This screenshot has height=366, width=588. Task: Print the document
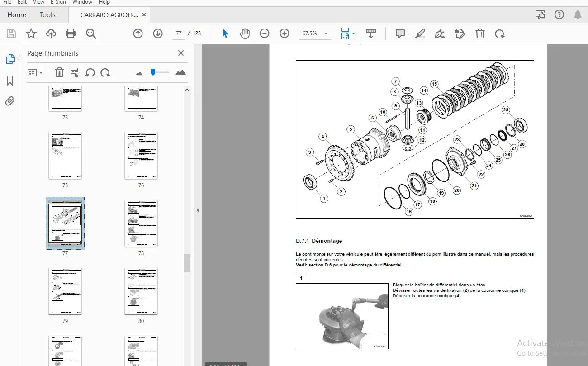[71, 33]
